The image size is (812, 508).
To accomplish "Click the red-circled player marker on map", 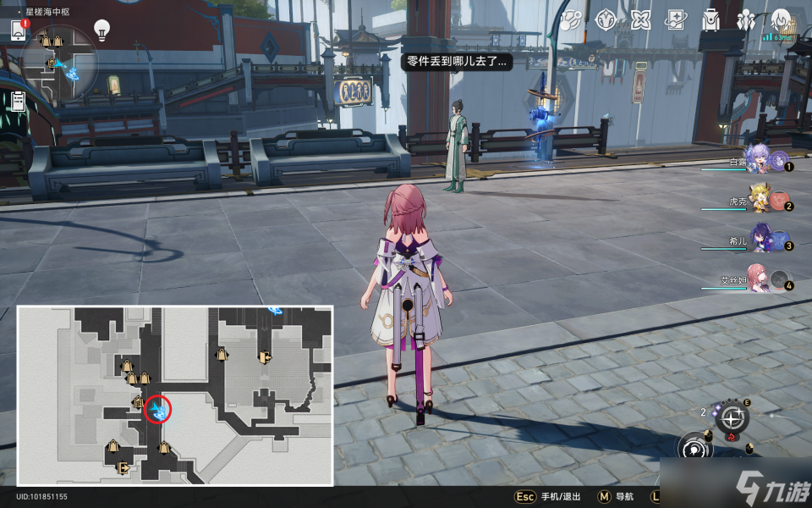I will tap(158, 410).
